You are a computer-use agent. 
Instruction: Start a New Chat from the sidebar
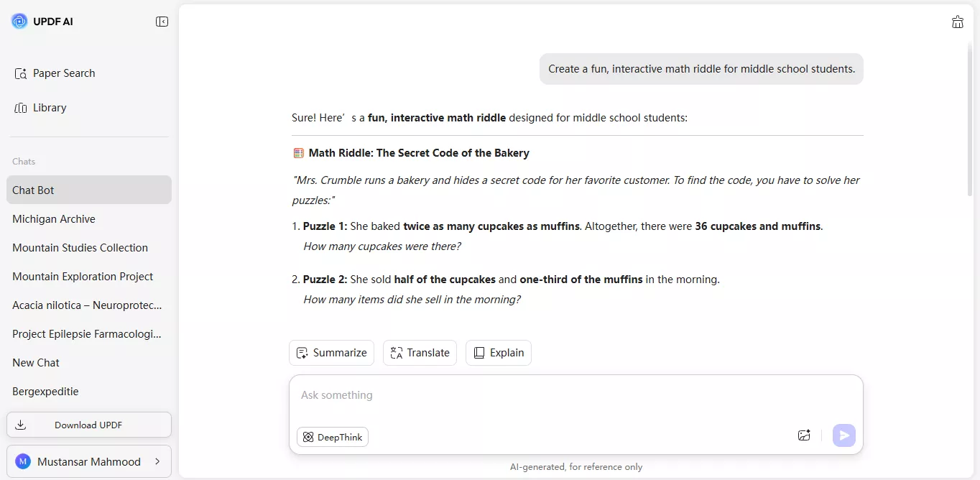pos(35,362)
